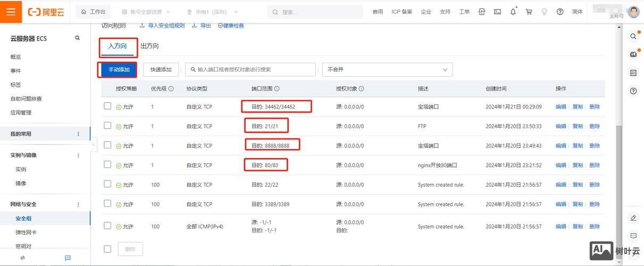Click the pencil edit icon in right sidebar
This screenshot has width=644, height=266.
[x=633, y=218]
